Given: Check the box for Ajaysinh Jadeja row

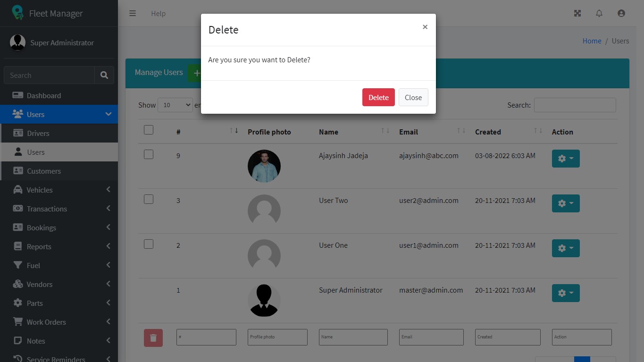Looking at the screenshot, I should 149,154.
